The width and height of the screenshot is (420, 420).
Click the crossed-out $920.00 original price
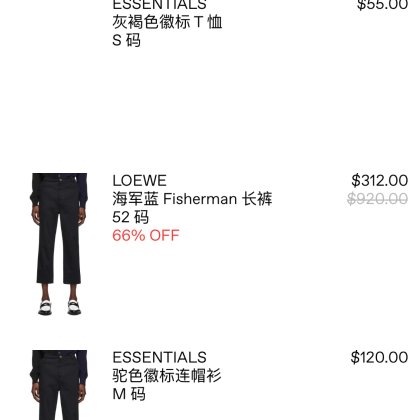point(377,199)
